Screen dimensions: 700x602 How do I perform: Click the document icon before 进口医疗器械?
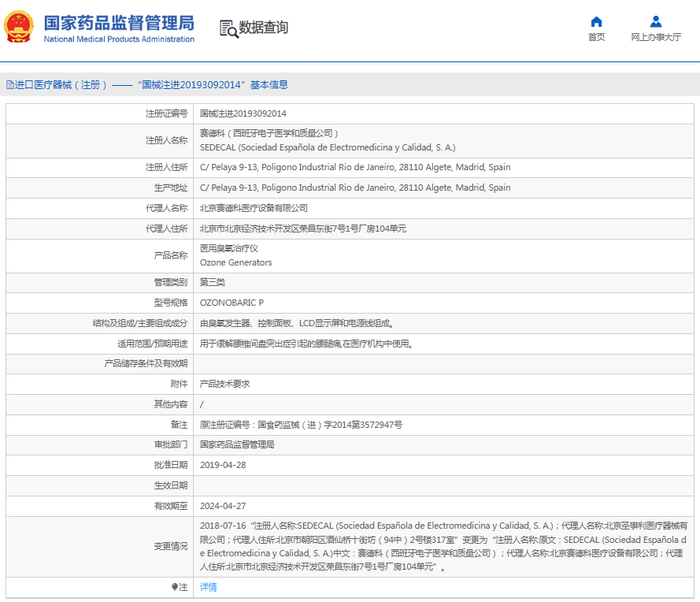point(9,85)
